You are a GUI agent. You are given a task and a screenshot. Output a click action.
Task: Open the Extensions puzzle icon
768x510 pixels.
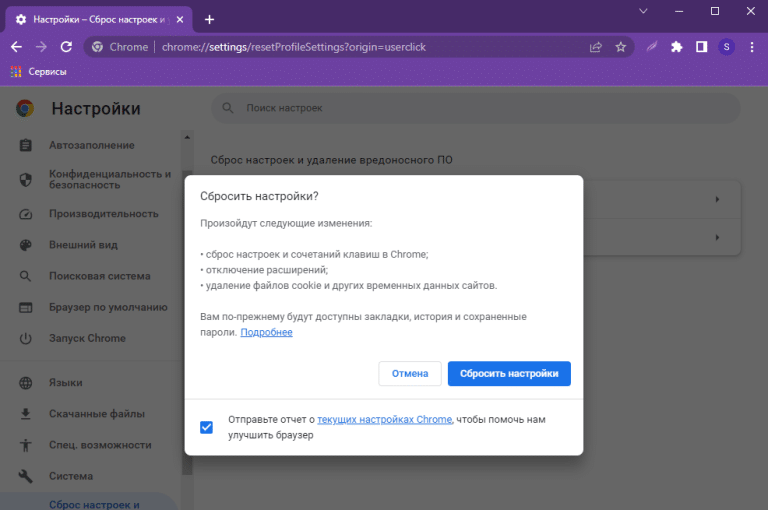coord(676,47)
